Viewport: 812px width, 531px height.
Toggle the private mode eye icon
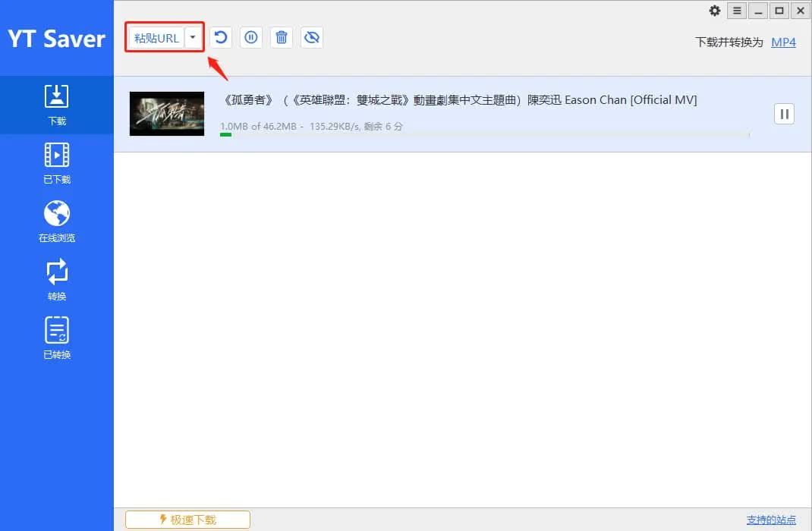tap(312, 37)
